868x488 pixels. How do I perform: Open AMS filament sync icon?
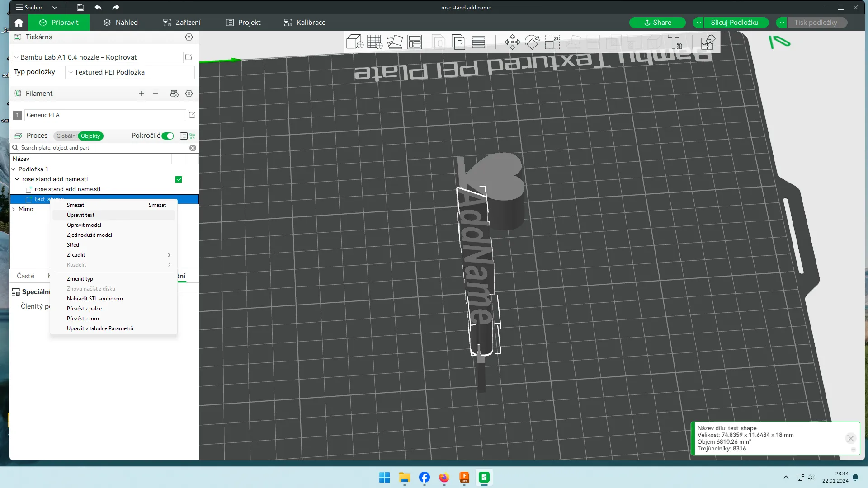(x=174, y=94)
